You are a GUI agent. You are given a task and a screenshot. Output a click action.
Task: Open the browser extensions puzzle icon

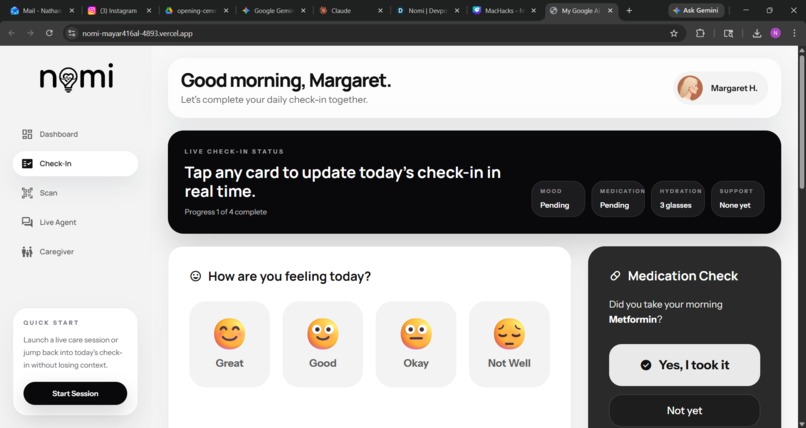click(700, 33)
